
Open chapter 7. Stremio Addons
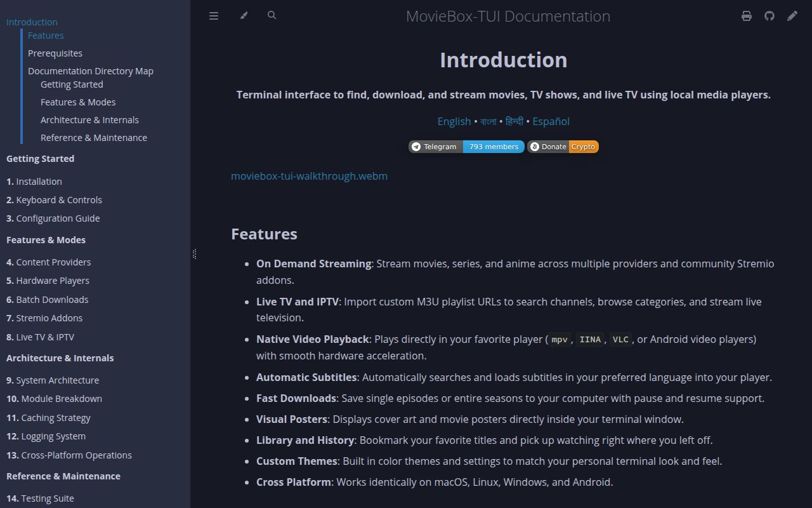44,318
